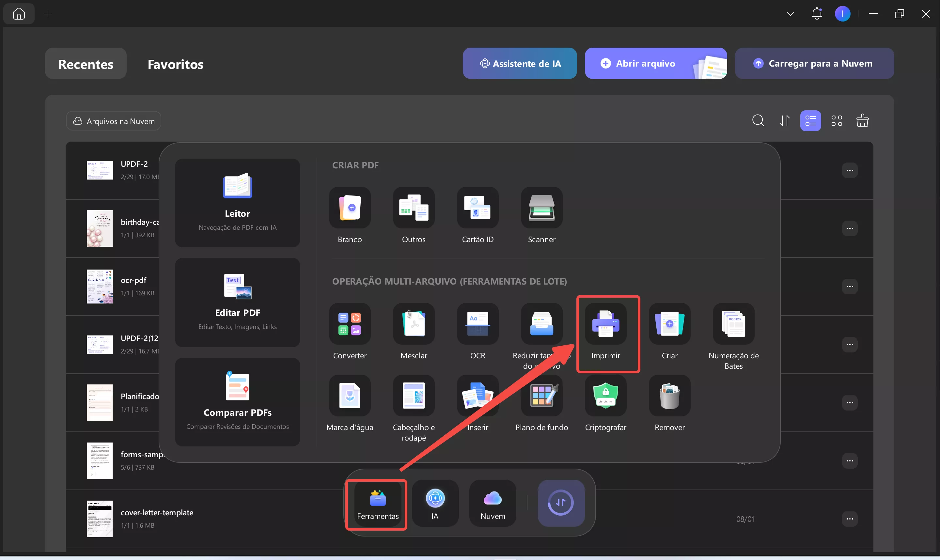The width and height of the screenshot is (940, 560).
Task: Switch to list view layout
Action: [810, 121]
